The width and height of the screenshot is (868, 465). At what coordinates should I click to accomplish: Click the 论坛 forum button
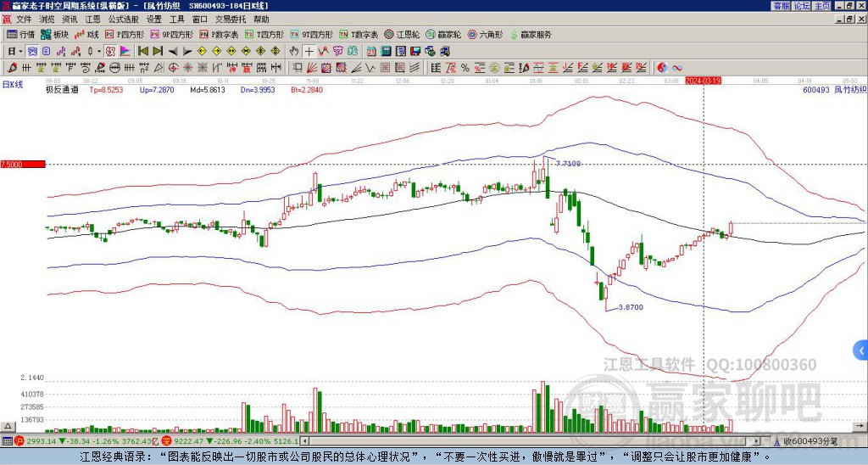[x=802, y=6]
